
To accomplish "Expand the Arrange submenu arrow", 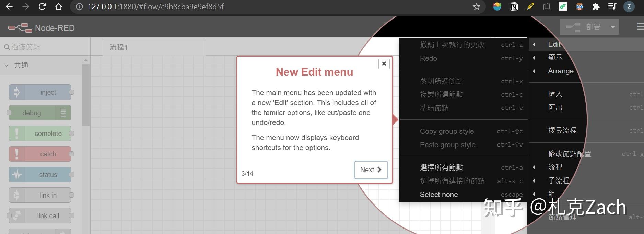I will 534,71.
